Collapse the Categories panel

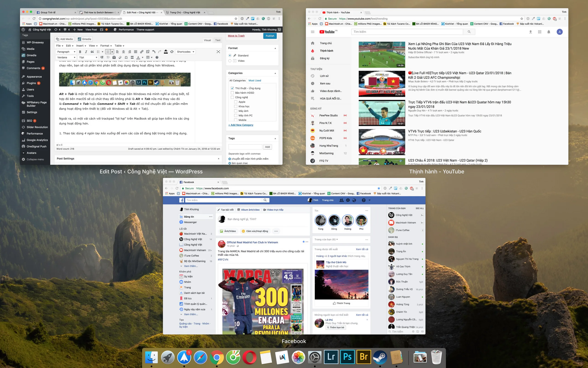(275, 73)
